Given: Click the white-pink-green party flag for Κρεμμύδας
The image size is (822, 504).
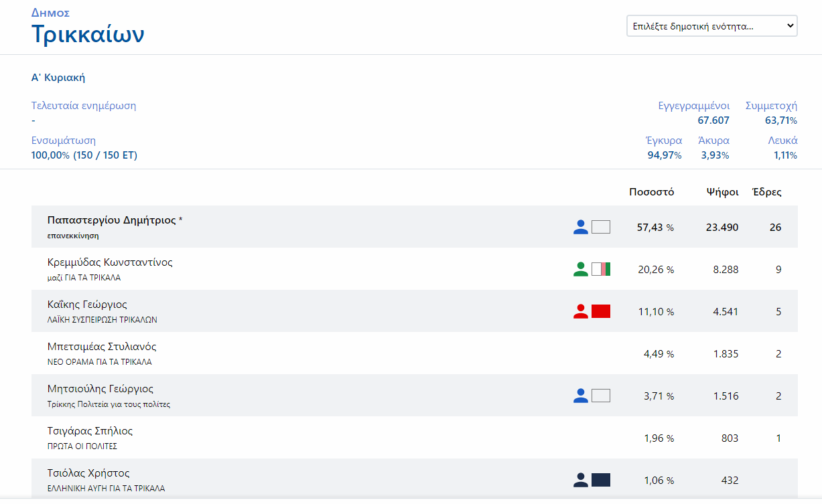Looking at the screenshot, I should coord(601,269).
